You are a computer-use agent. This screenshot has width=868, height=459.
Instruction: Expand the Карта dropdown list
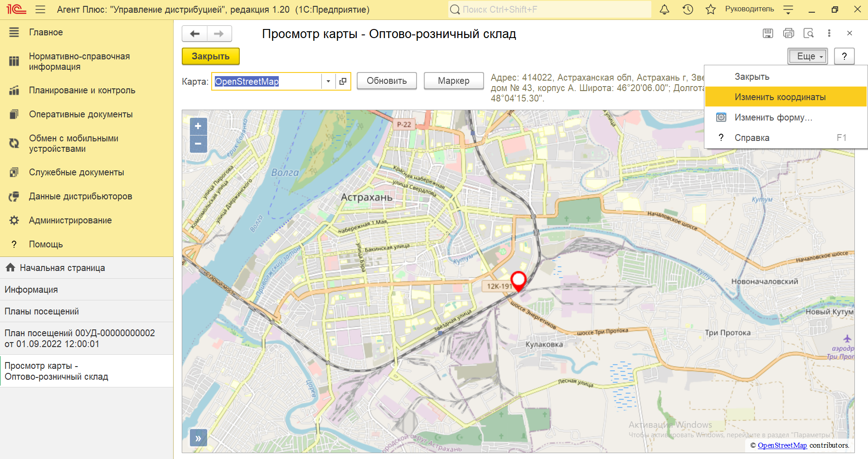click(328, 82)
